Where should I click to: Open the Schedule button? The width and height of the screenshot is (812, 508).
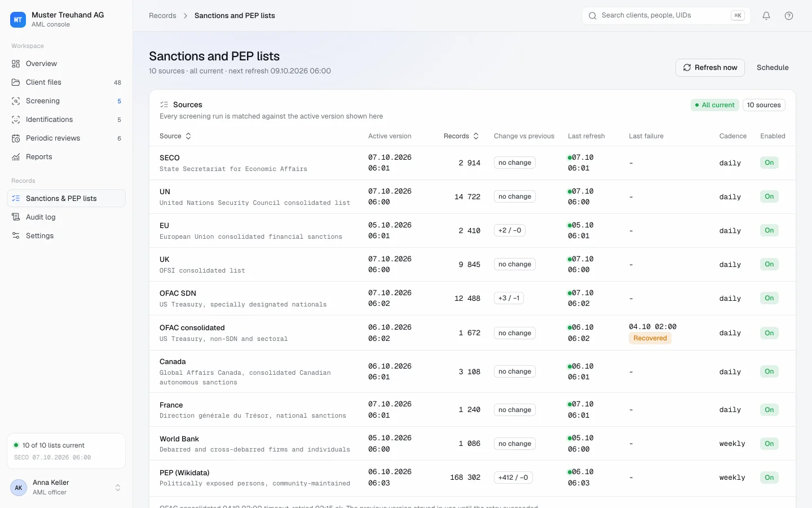pyautogui.click(x=773, y=68)
